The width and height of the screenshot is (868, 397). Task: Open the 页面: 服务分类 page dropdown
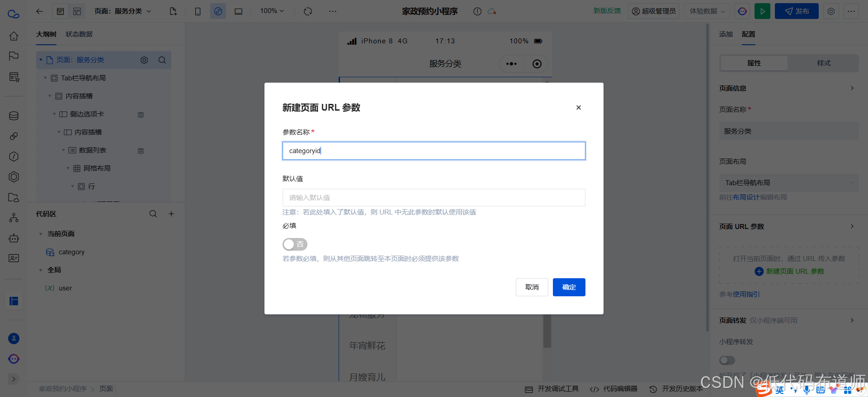coord(123,11)
